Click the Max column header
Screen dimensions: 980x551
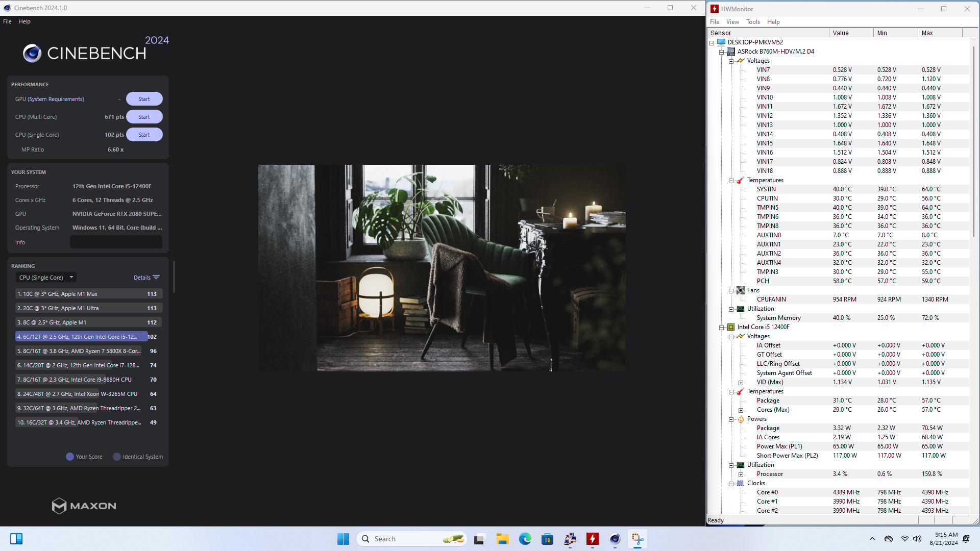pyautogui.click(x=940, y=33)
